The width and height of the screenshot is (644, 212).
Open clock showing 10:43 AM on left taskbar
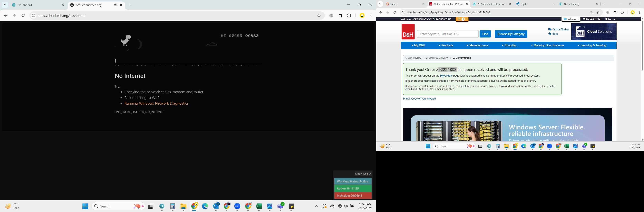pyautogui.click(x=365, y=206)
